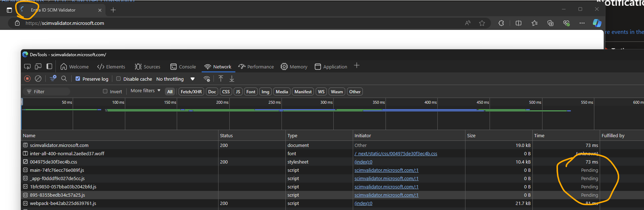
Task: Click the network Filter text field
Action: point(47,91)
